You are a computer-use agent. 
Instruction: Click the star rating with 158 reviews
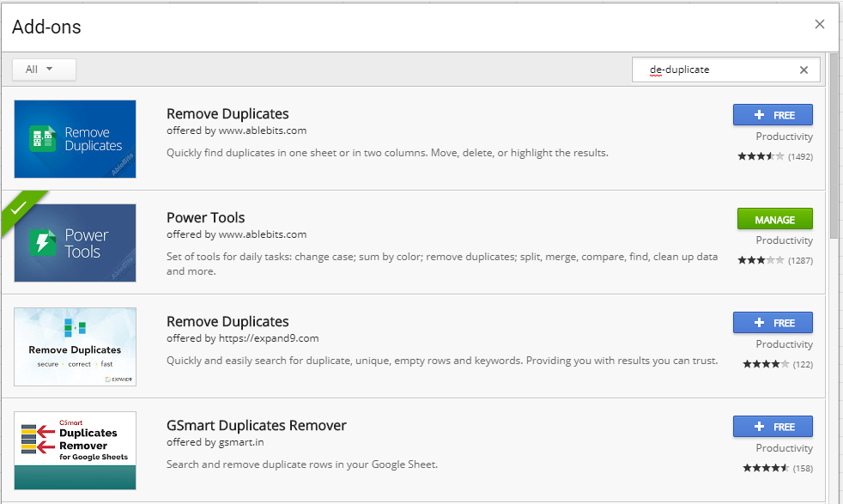click(x=766, y=468)
